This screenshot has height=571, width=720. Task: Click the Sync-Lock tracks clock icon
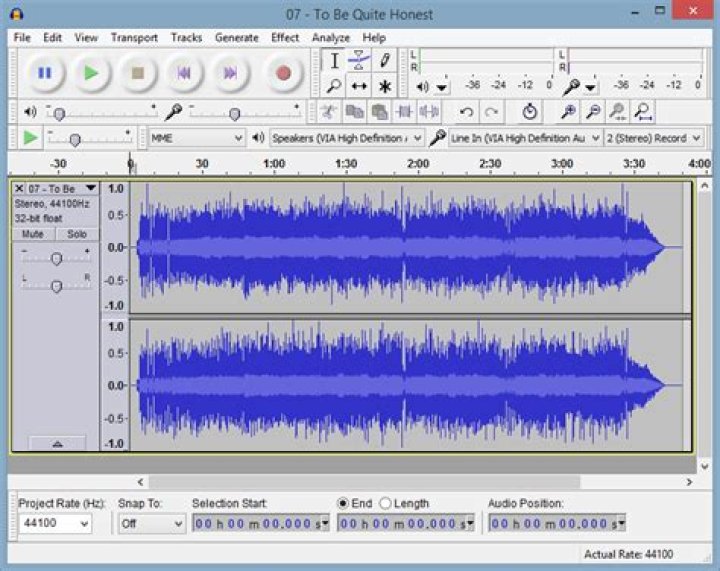tap(530, 112)
